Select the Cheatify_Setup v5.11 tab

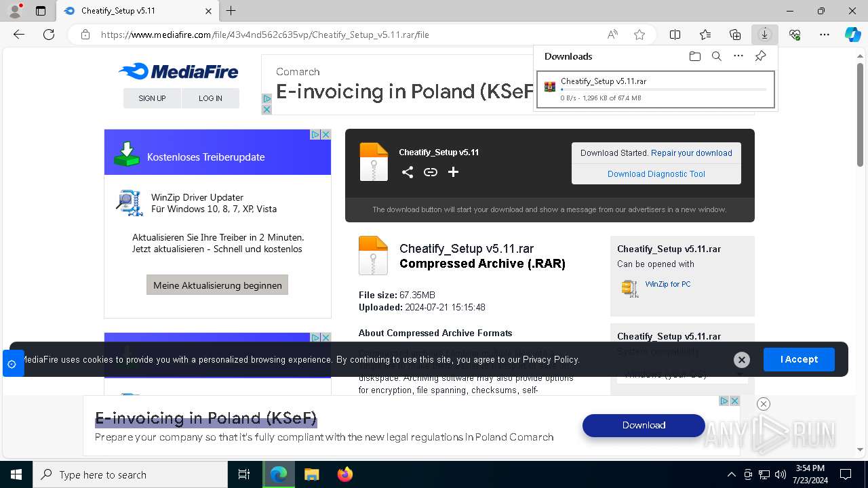tap(137, 11)
